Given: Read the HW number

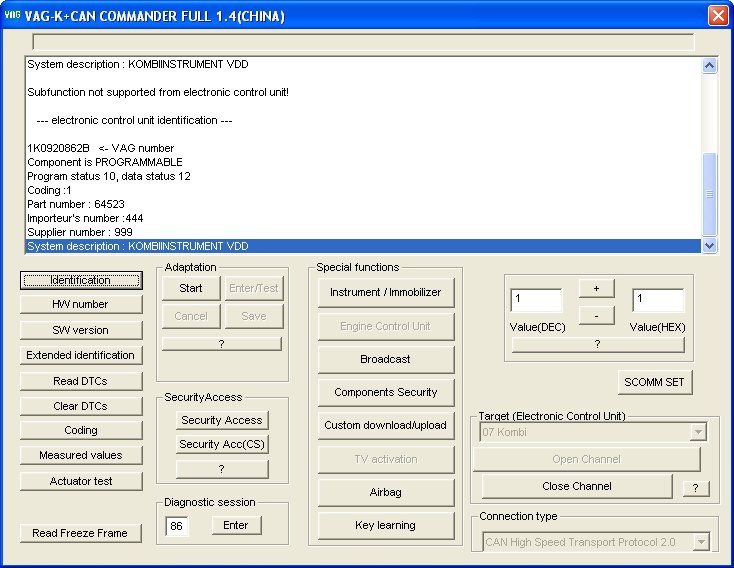Looking at the screenshot, I should click(x=81, y=304).
